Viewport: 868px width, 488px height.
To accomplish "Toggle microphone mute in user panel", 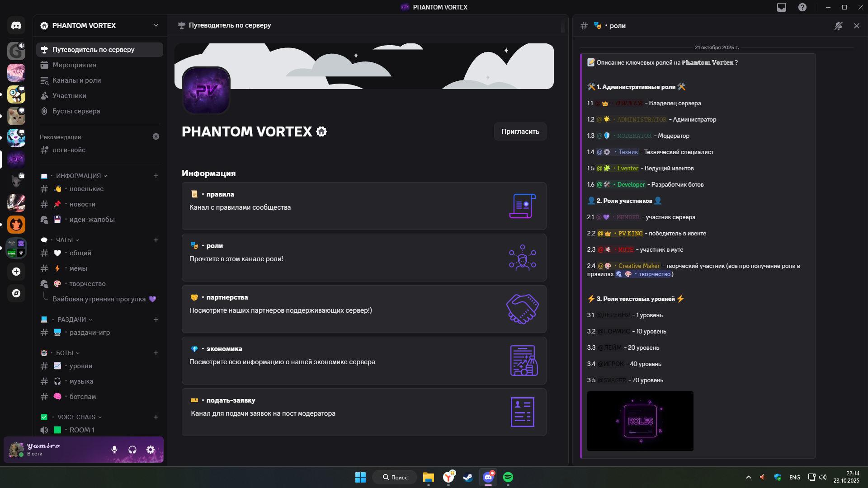I will point(114,450).
